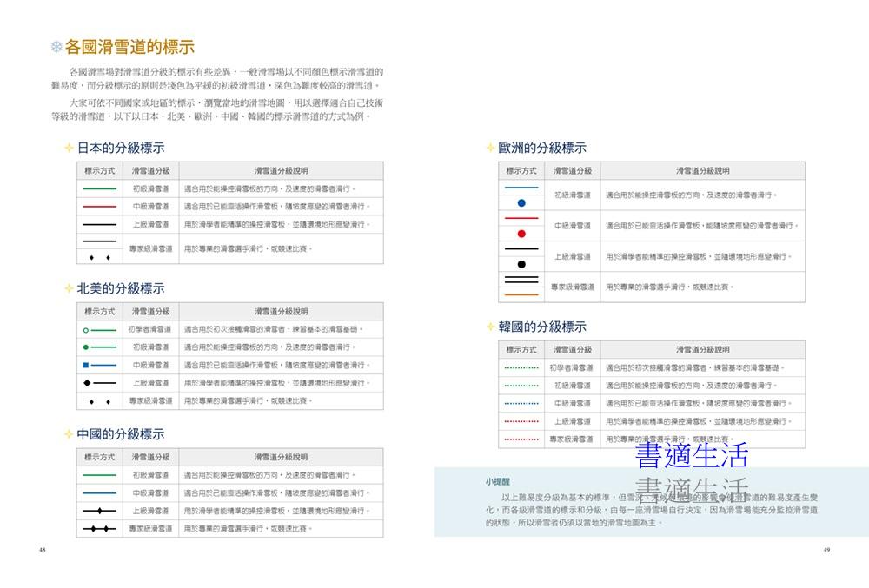Click 上級滑雪道 cell in the 歐洲 table
Image resolution: width=869 pixels, height=588 pixels.
(573, 256)
